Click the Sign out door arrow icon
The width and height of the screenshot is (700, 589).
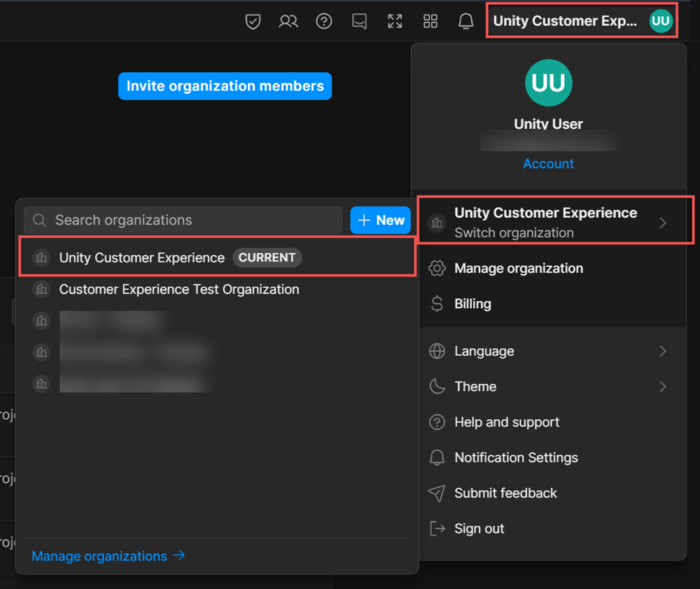click(x=437, y=528)
